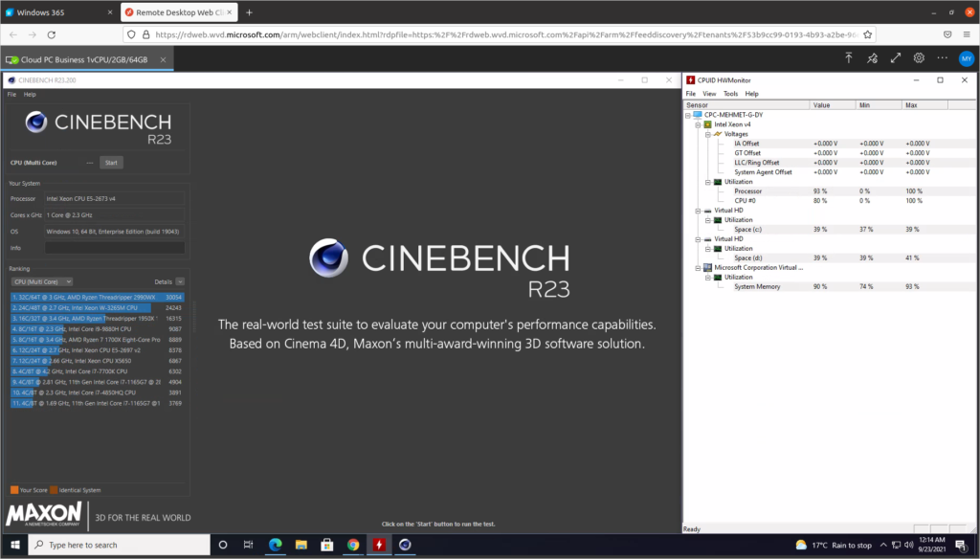This screenshot has width=980, height=559.
Task: Switch to Cinebench taskbar icon
Action: coord(405,546)
